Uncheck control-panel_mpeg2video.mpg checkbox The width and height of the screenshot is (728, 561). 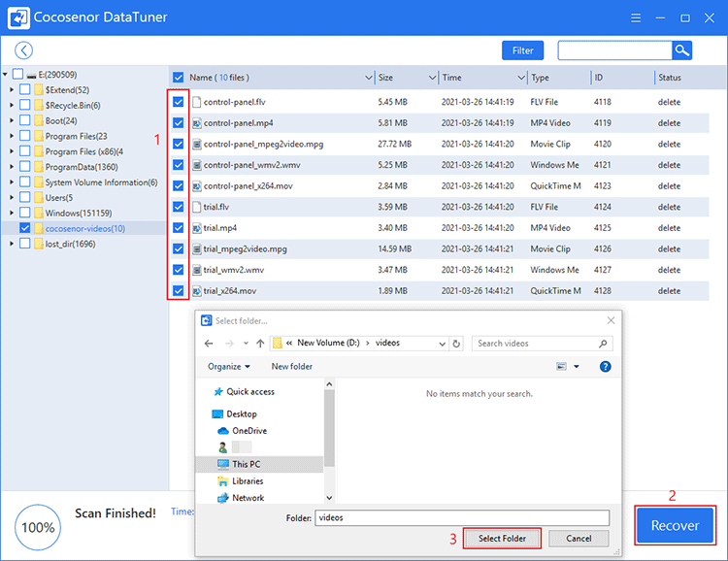(179, 144)
